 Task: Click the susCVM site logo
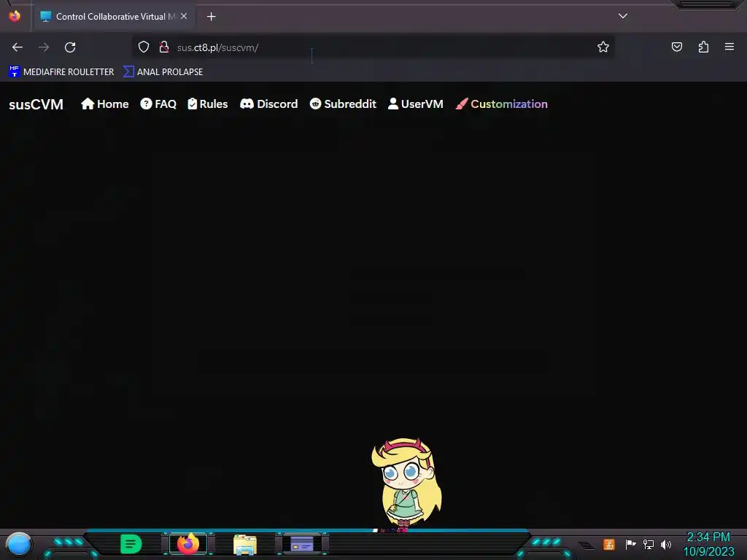(x=36, y=104)
